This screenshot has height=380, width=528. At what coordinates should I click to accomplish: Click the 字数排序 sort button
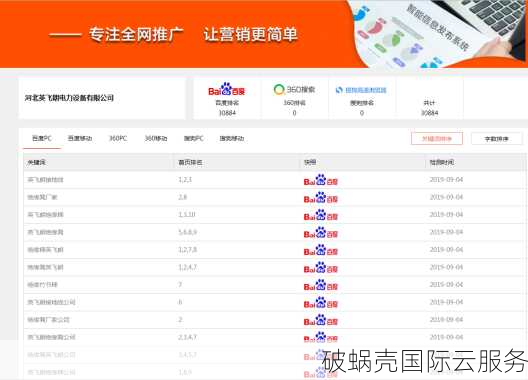pos(497,138)
